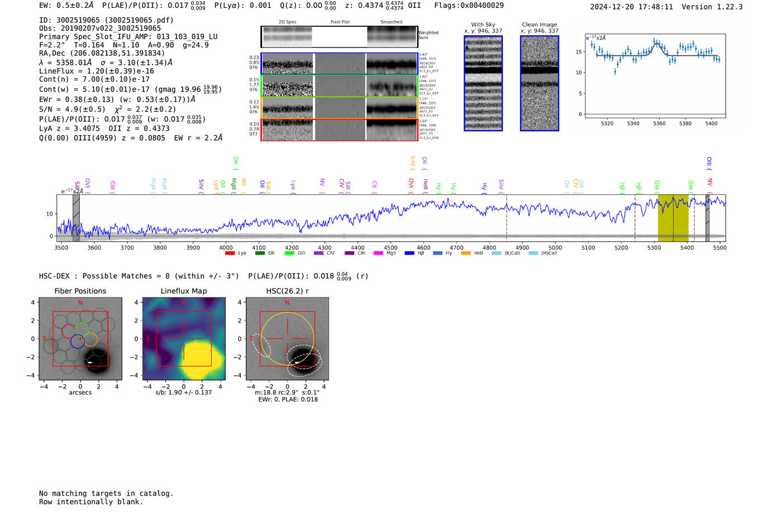The image size is (782, 532).
Task: Click the white dashed ellipse at the HSC image's left edge
Action: [x=261, y=346]
